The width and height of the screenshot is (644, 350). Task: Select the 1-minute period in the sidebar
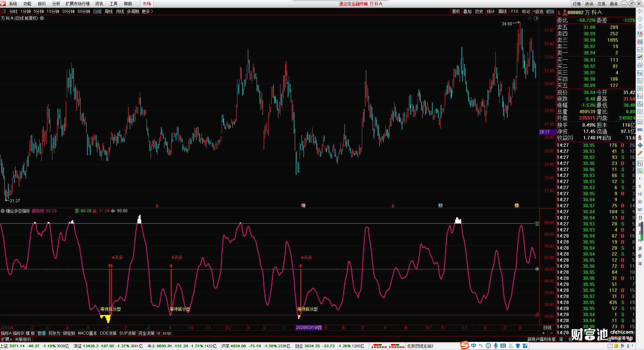pos(640,179)
